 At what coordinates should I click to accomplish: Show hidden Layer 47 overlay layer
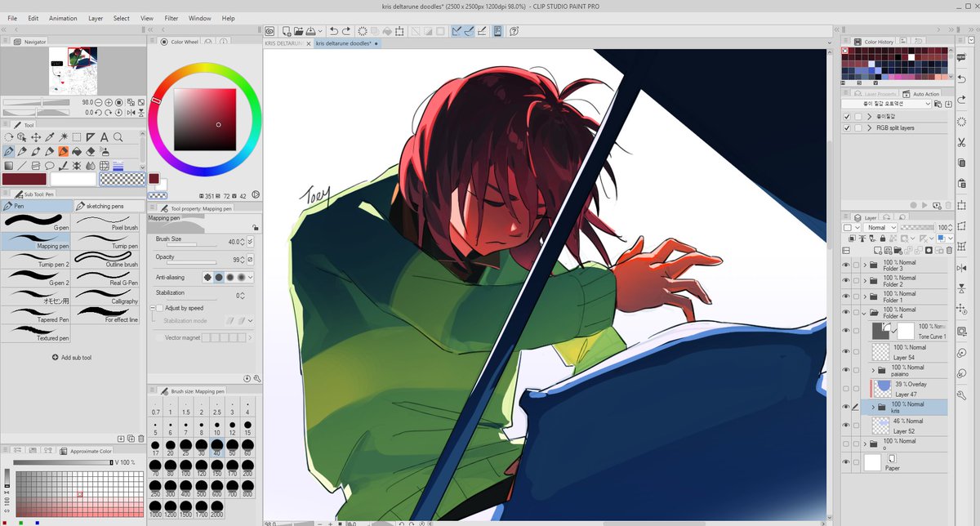point(846,388)
